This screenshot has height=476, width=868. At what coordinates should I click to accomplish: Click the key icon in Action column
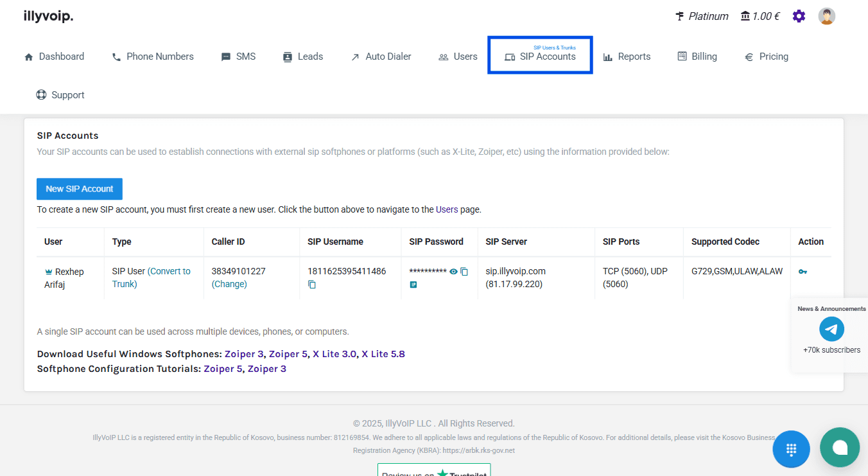pos(803,272)
